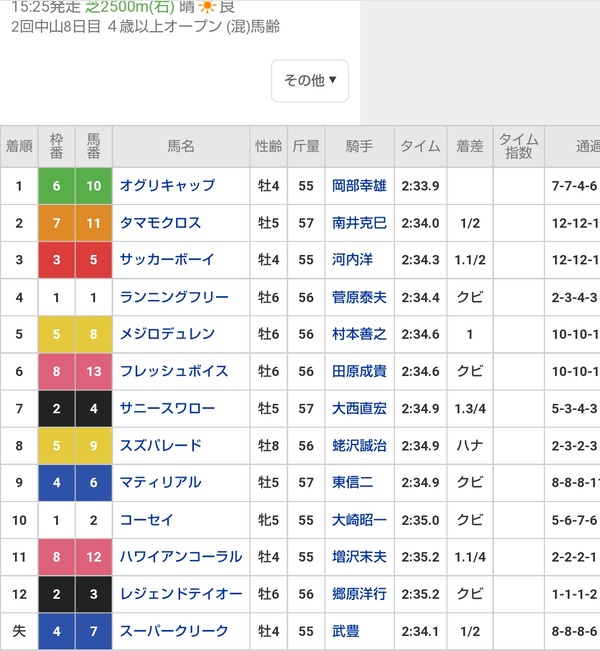Click the 失 disqualified rank cell
This screenshot has width=600, height=651.
pyautogui.click(x=19, y=631)
